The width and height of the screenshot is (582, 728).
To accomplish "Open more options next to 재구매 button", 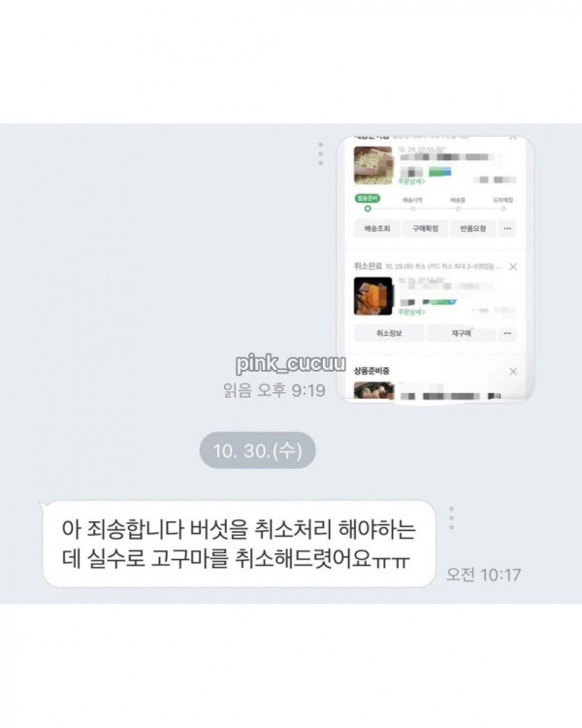I will (507, 333).
